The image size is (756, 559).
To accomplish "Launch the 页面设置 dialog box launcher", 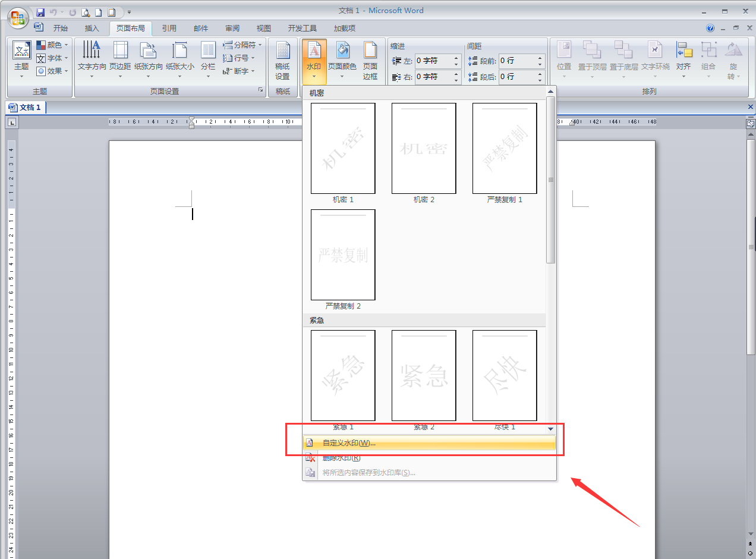I will 260,90.
